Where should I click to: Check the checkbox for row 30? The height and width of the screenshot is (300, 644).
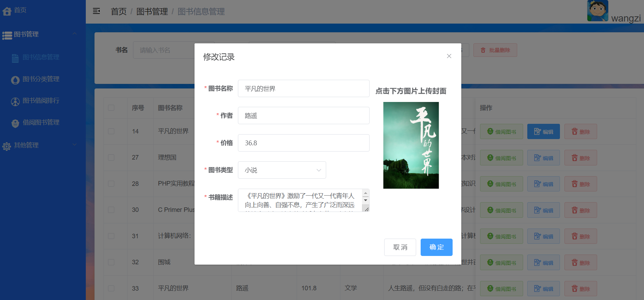(x=111, y=210)
